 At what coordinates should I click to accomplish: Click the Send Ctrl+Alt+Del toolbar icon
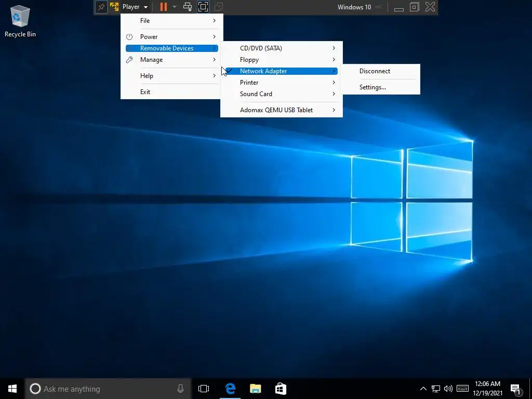(187, 7)
